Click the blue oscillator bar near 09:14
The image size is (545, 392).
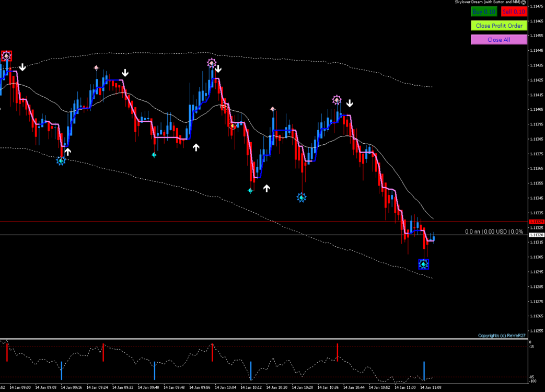(x=62, y=371)
